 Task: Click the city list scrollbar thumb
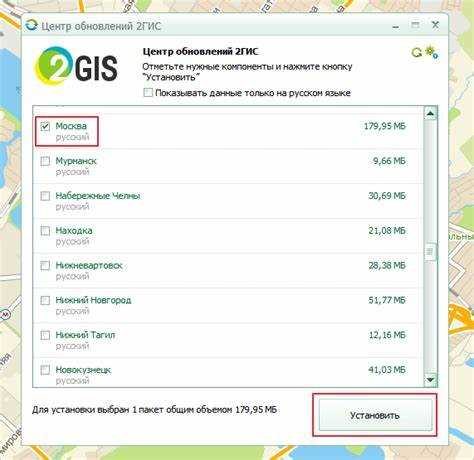[430, 251]
